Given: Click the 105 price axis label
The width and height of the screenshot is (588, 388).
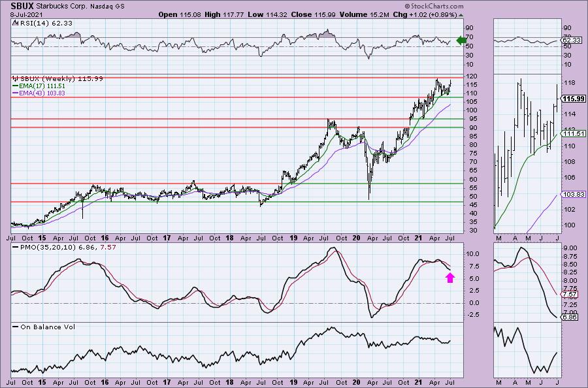Looking at the screenshot, I should pos(472,102).
